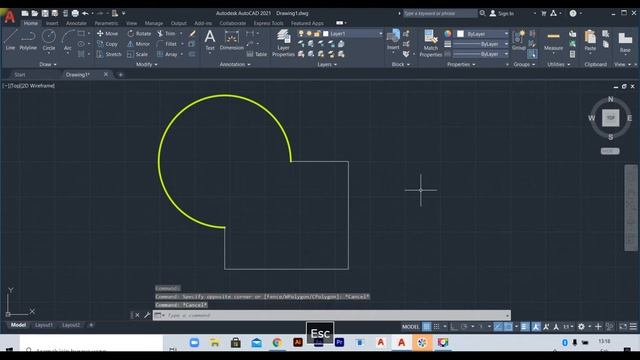Click the Group tool
640x360 pixels.
[x=519, y=40]
